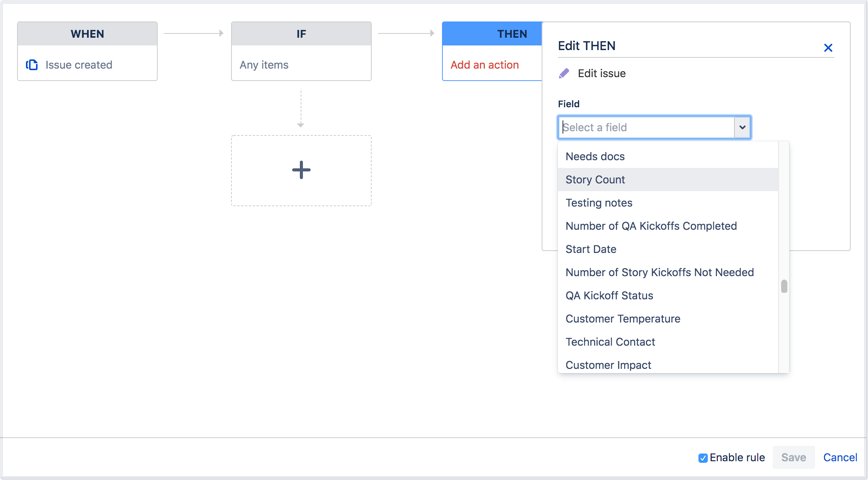Open the Add an action link
The image size is (868, 480).
tap(485, 65)
